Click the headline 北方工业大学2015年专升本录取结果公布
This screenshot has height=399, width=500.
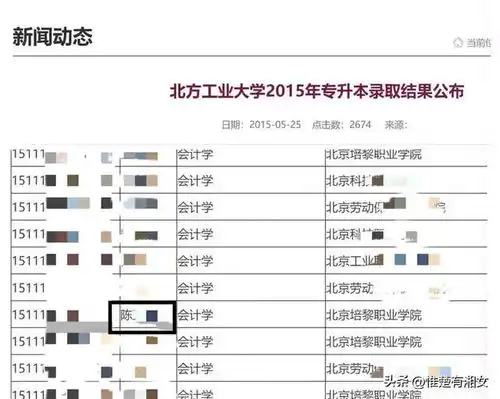click(317, 91)
